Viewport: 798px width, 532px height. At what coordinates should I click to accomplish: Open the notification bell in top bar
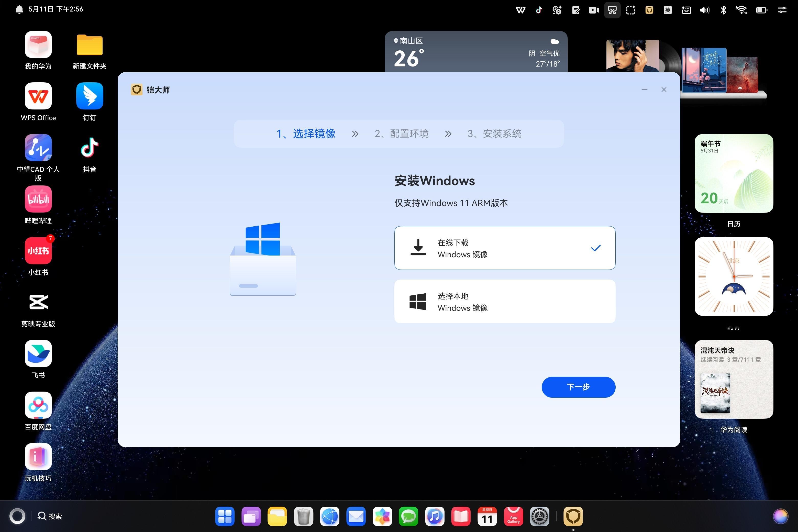(x=19, y=9)
